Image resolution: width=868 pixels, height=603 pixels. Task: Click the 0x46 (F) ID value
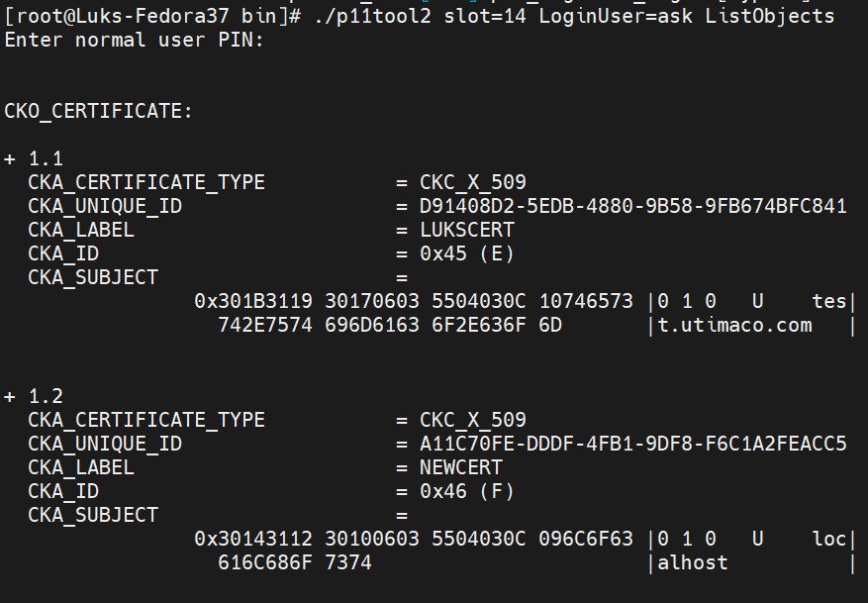click(x=466, y=491)
